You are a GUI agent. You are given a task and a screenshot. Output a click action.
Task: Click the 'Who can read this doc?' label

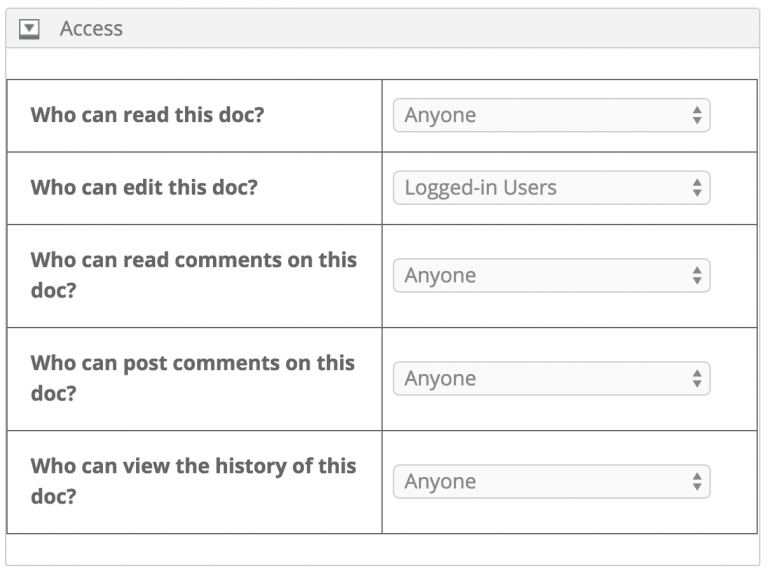[x=147, y=115]
